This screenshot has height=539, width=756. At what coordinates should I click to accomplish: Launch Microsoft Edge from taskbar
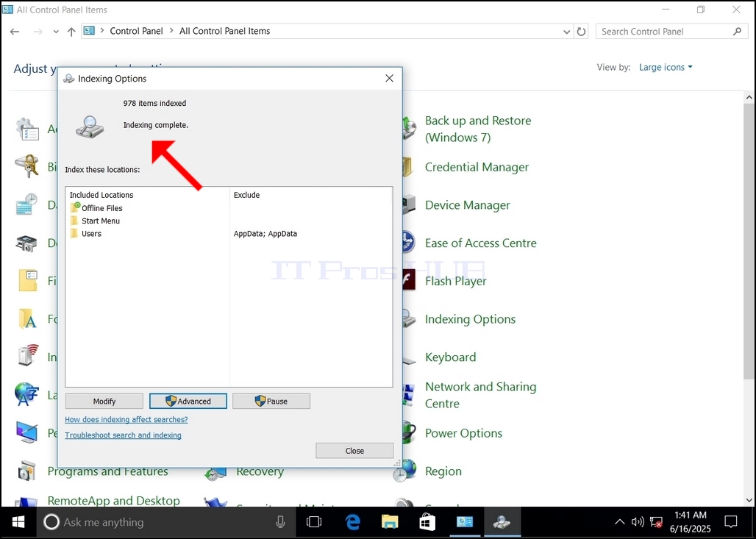[x=353, y=521]
